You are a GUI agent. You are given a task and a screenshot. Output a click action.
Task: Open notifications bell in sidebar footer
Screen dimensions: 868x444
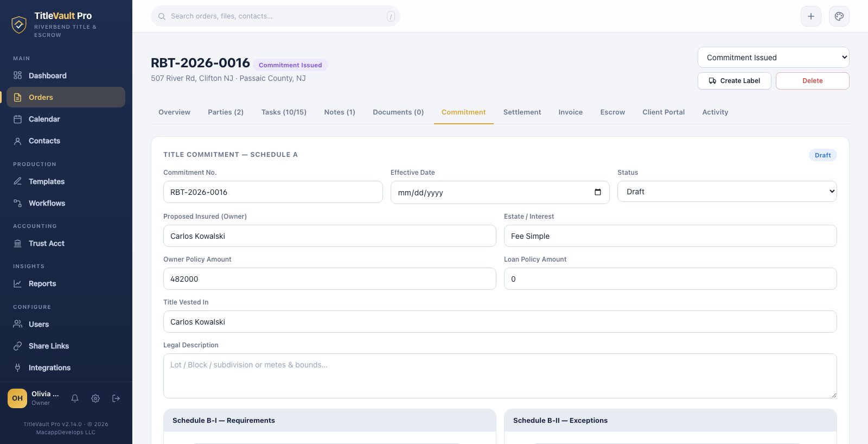(x=75, y=398)
